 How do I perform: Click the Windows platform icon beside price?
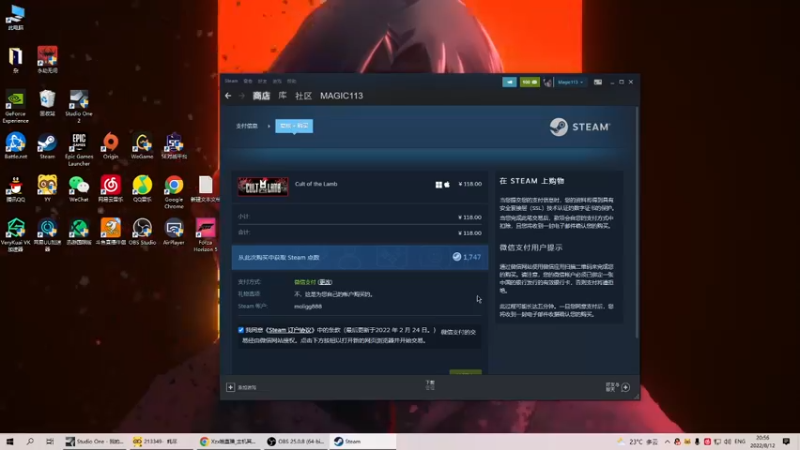click(438, 184)
